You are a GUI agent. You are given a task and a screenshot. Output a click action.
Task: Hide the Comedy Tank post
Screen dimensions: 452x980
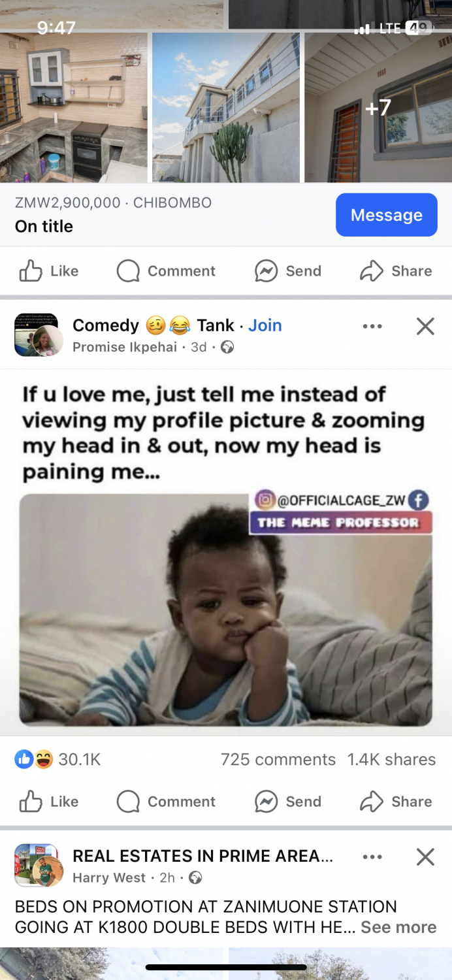425,326
